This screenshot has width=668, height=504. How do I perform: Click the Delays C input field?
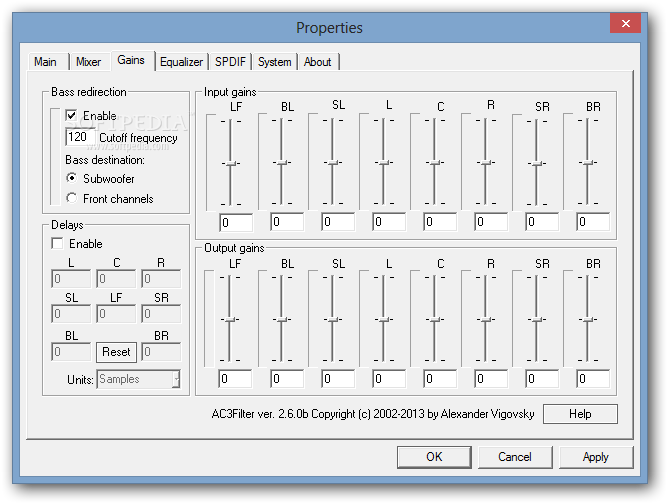116,279
